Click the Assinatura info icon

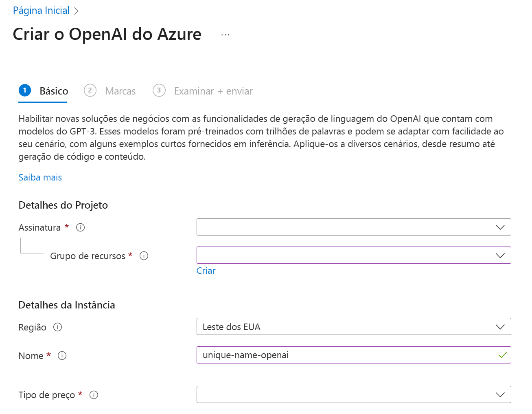point(81,227)
